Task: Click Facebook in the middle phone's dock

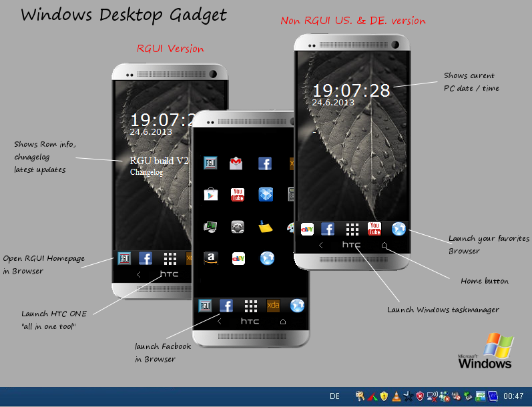Action: pos(226,306)
